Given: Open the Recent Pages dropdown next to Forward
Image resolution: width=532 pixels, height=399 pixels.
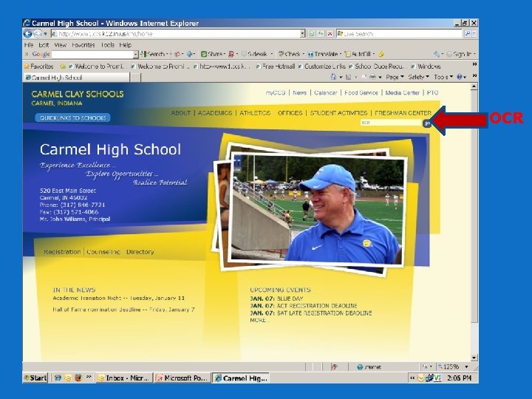Looking at the screenshot, I should (x=45, y=33).
